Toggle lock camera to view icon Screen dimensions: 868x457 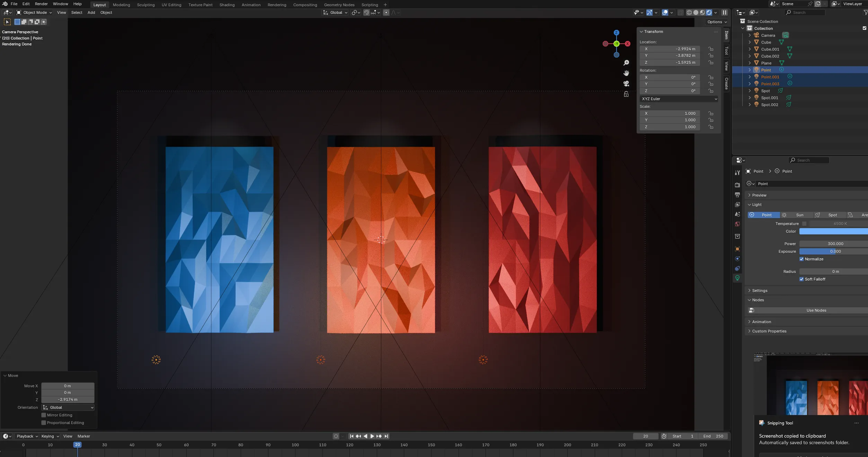[x=626, y=94]
